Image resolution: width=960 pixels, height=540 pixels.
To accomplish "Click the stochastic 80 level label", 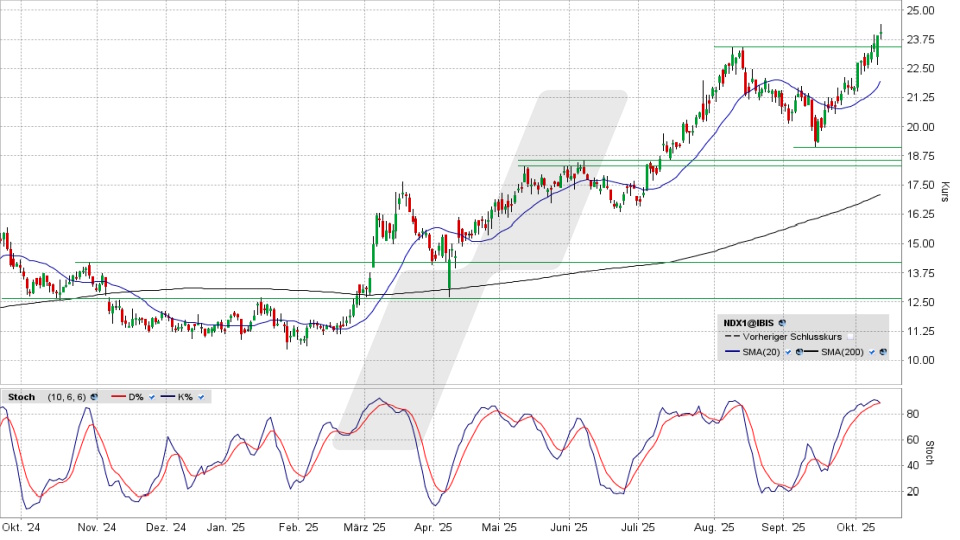I will (x=913, y=413).
